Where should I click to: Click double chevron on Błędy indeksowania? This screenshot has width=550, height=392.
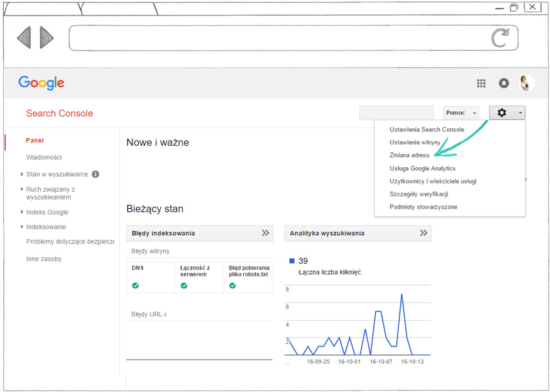(x=265, y=233)
